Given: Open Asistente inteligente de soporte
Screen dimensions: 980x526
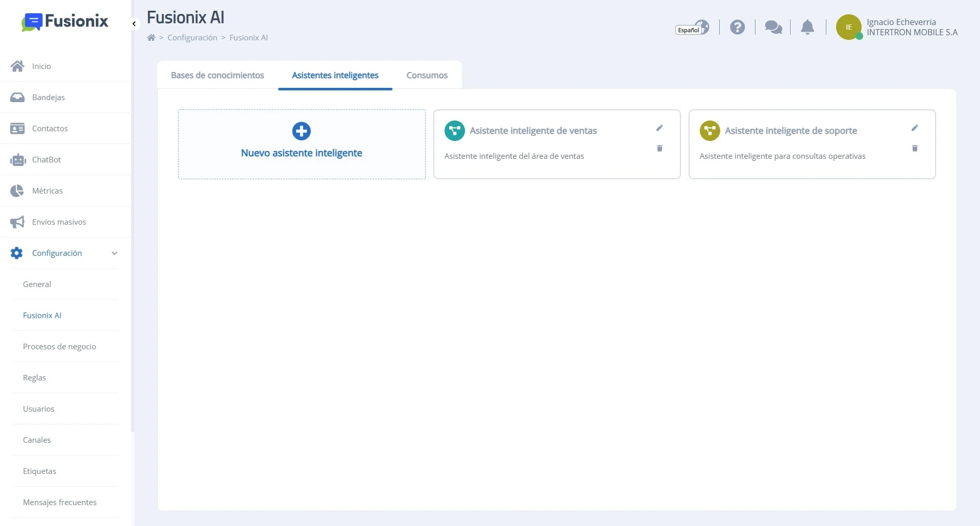Looking at the screenshot, I should pyautogui.click(x=791, y=131).
